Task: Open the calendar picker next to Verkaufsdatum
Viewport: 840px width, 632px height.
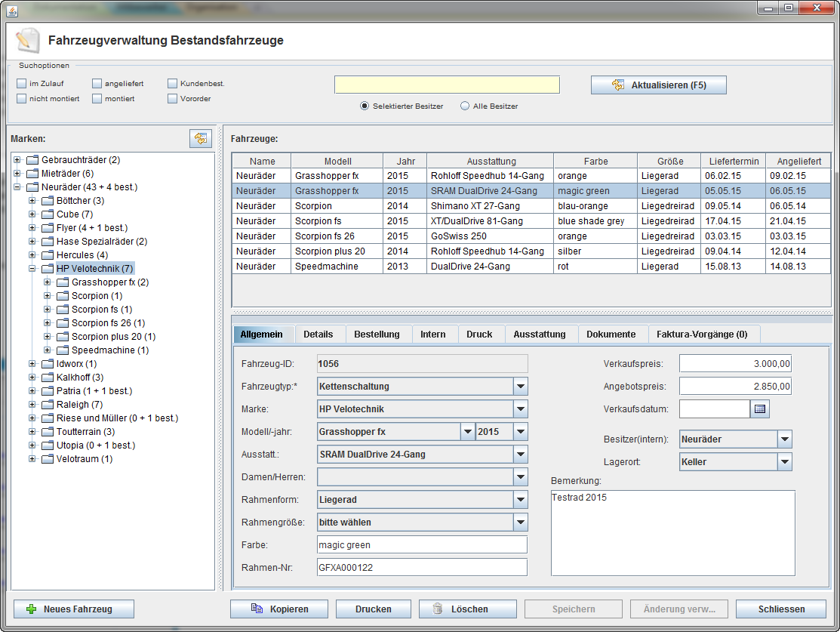Action: [760, 409]
